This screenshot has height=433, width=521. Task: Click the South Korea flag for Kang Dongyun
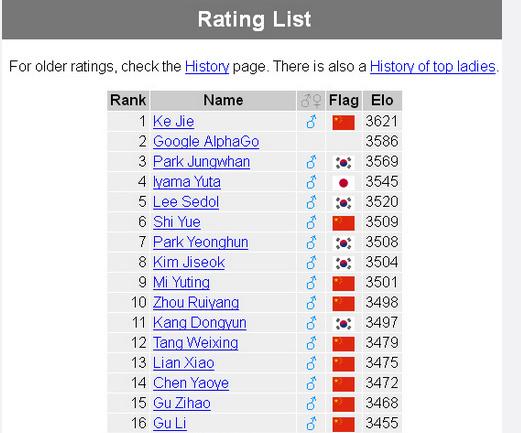pyautogui.click(x=343, y=324)
